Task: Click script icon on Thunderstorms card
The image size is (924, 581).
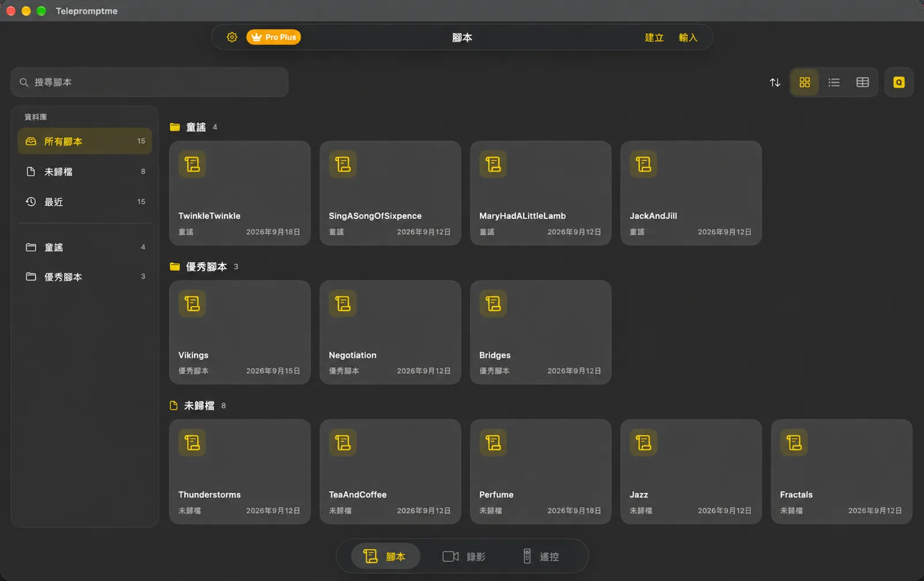Action: click(192, 442)
